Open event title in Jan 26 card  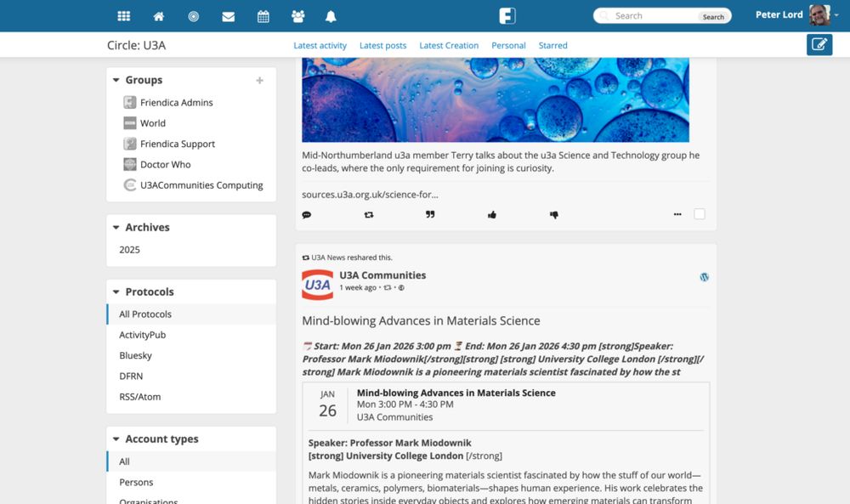pos(456,393)
